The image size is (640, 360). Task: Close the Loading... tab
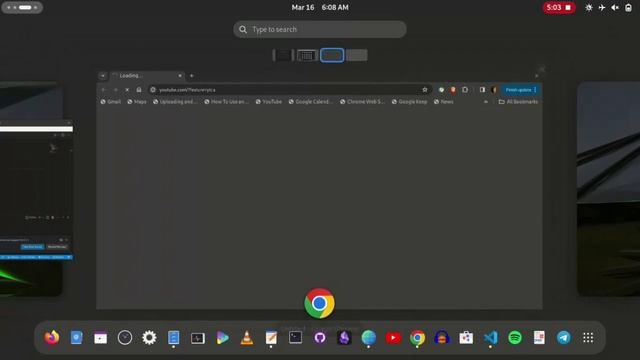tap(180, 76)
